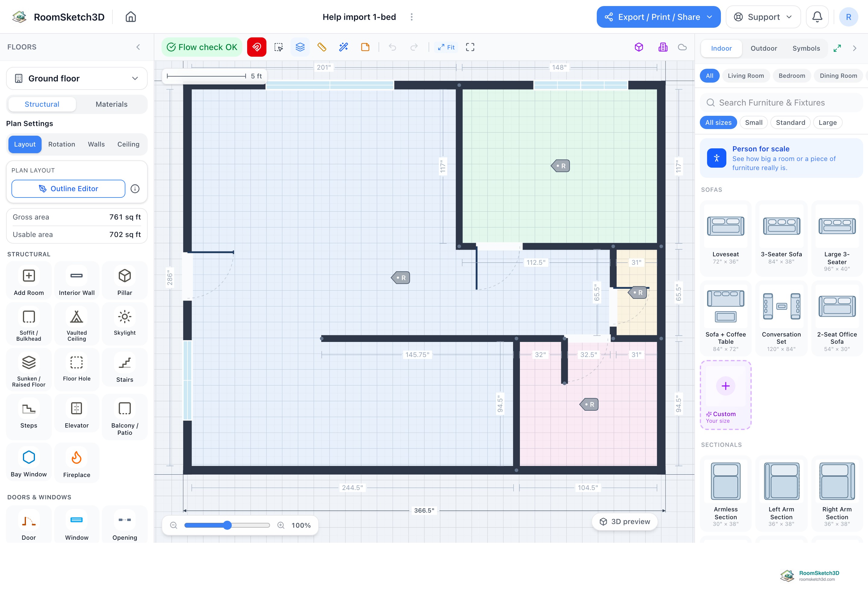Add a Custom size sofa

(x=725, y=395)
